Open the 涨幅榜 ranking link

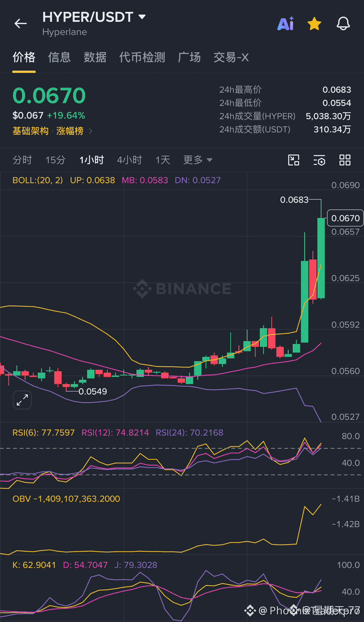tap(70, 131)
